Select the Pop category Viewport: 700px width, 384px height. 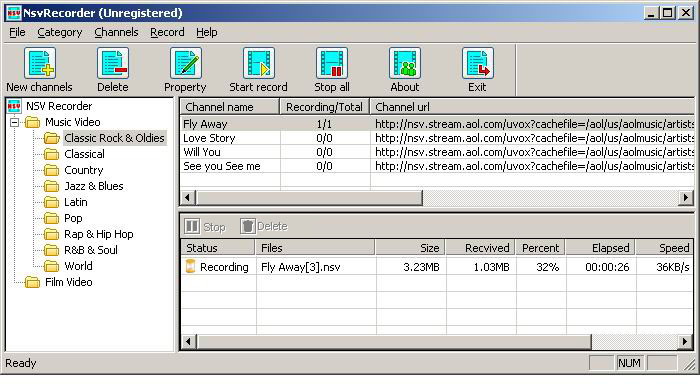pyautogui.click(x=73, y=218)
